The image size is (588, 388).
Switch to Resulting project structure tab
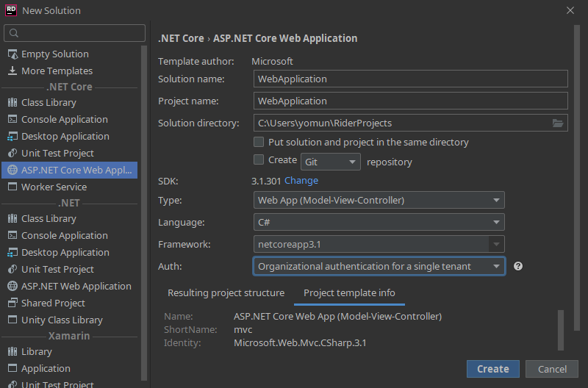pyautogui.click(x=226, y=292)
